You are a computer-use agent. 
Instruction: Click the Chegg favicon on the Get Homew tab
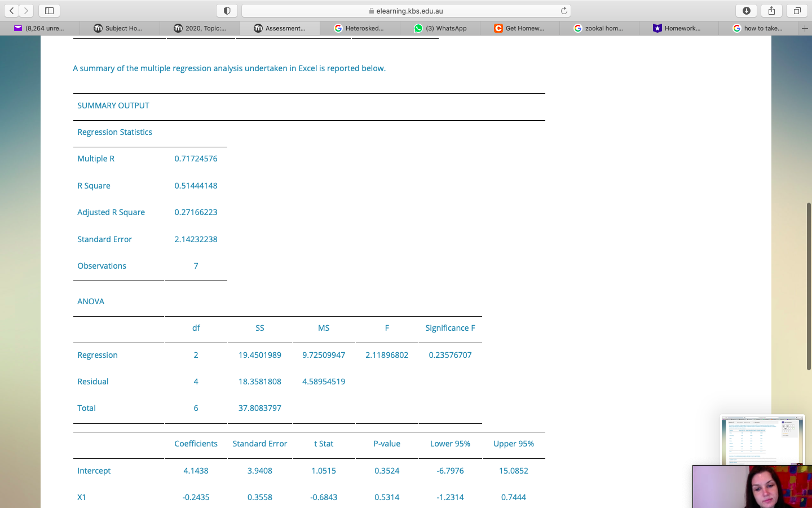point(498,28)
